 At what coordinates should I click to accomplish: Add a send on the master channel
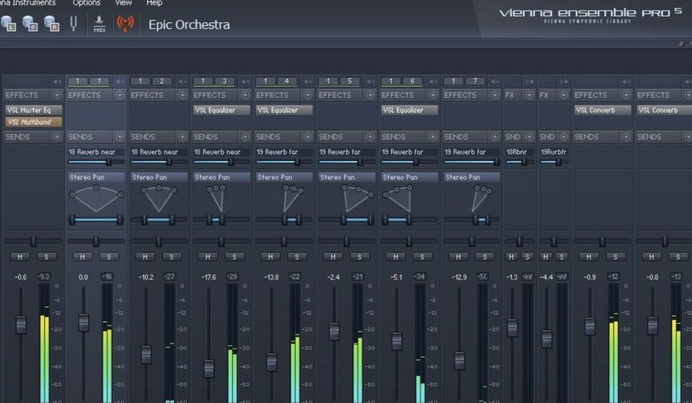click(57, 137)
